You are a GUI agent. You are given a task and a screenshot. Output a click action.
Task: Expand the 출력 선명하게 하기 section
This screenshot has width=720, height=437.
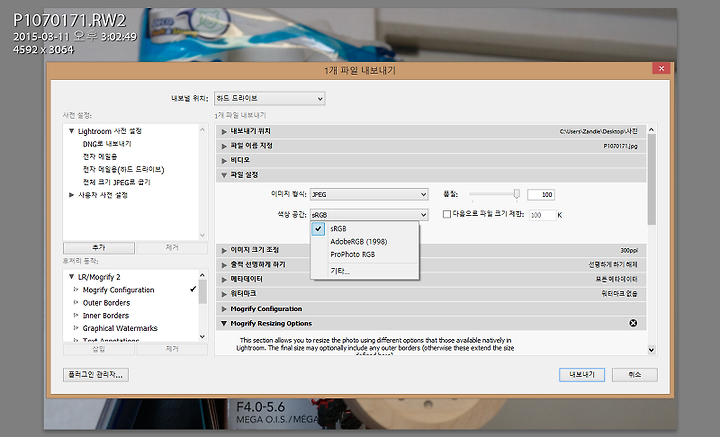224,265
